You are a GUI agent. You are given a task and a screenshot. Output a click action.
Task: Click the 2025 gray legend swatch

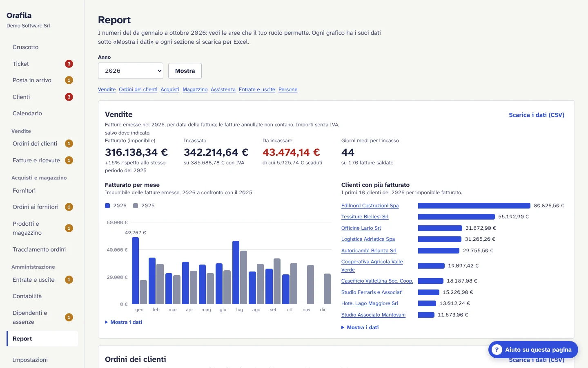(x=136, y=206)
